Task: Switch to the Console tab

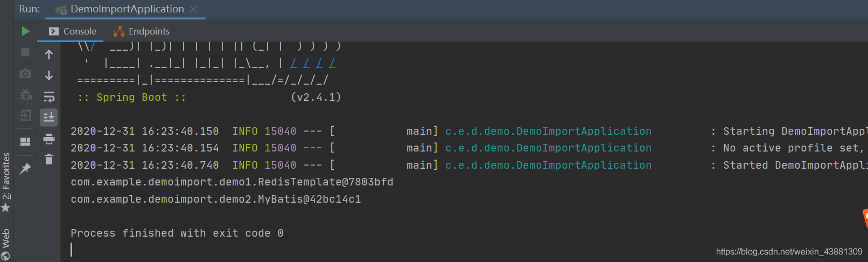Action: 73,31
